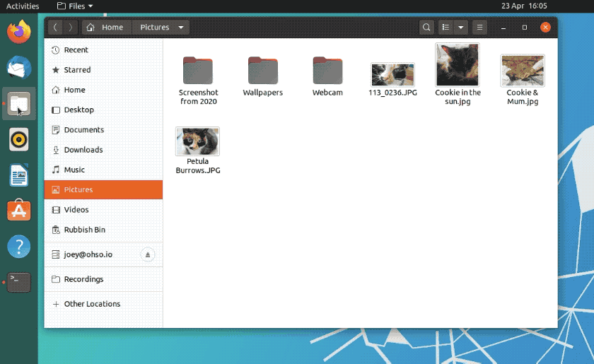Click Other Locations in sidebar
594x364 pixels.
pyautogui.click(x=92, y=304)
